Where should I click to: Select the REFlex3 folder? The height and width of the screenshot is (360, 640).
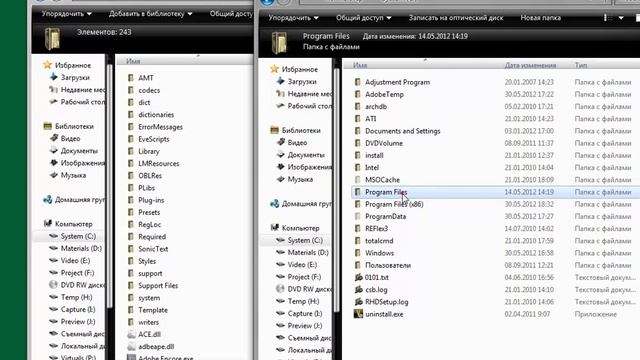pyautogui.click(x=376, y=229)
